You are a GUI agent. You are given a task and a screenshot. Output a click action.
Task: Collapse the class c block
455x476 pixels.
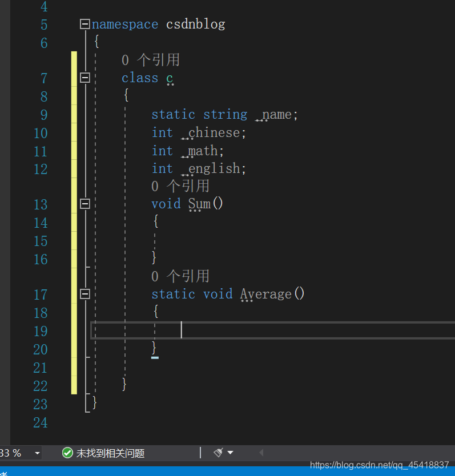(x=84, y=78)
